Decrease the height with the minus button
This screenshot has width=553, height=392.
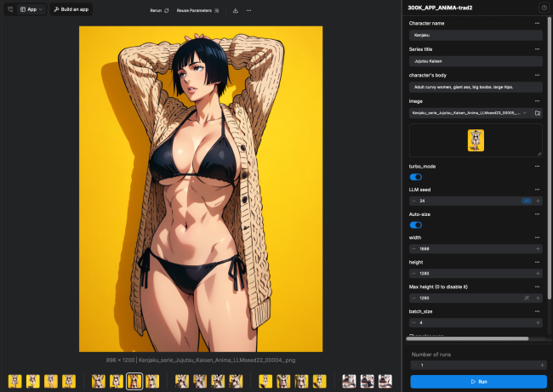413,274
